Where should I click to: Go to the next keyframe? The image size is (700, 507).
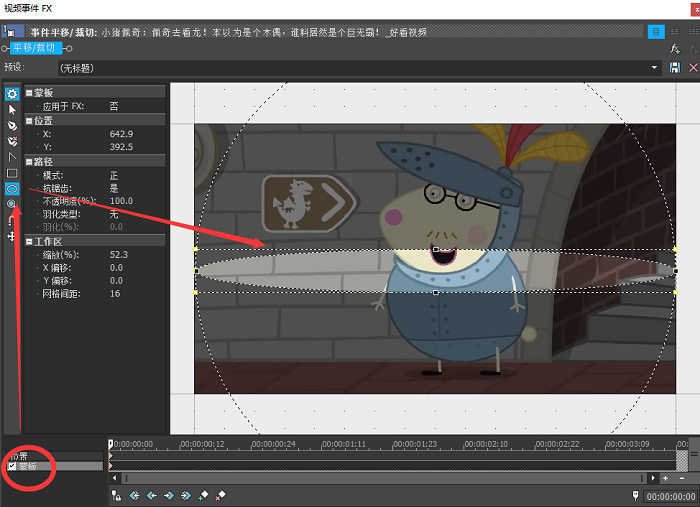click(169, 495)
